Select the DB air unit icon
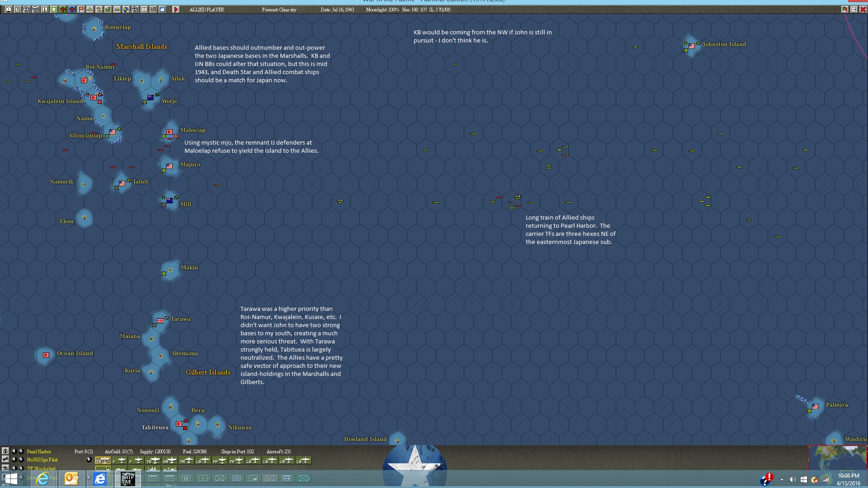 click(169, 460)
